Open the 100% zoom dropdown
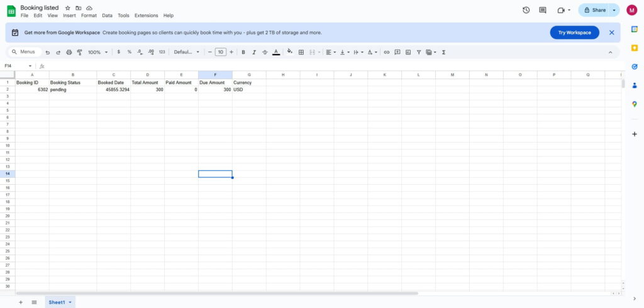 pyautogui.click(x=97, y=52)
